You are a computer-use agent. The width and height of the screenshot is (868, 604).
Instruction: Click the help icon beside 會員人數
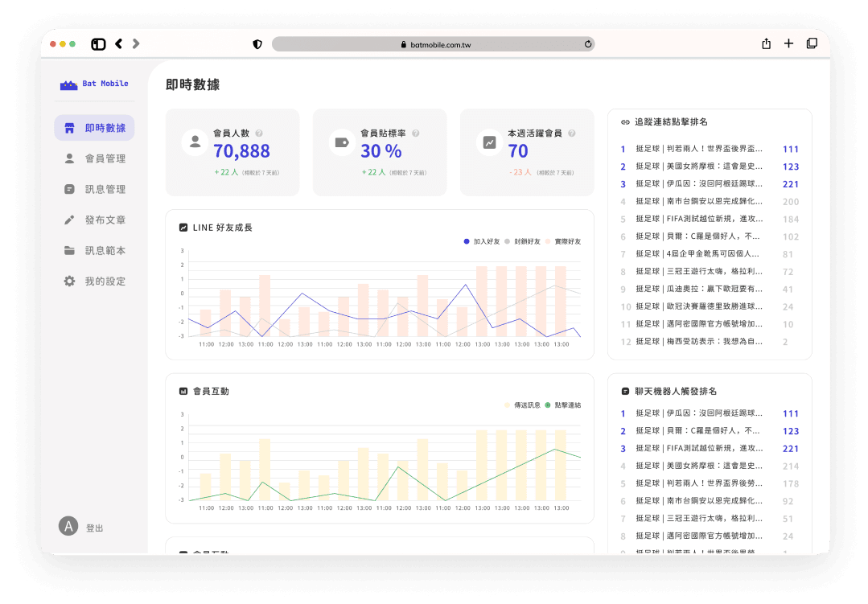tap(258, 133)
